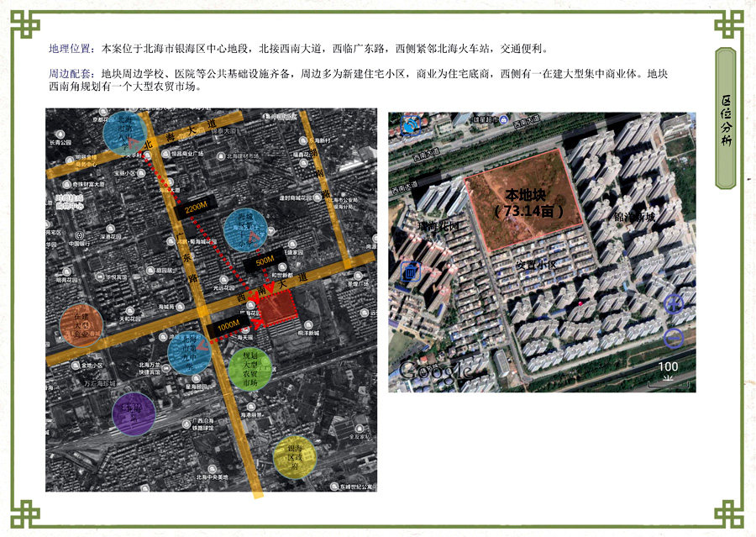This screenshot has height=537, width=756.
Task: Click the Google logo watermark on satellite map
Action: (x=433, y=370)
